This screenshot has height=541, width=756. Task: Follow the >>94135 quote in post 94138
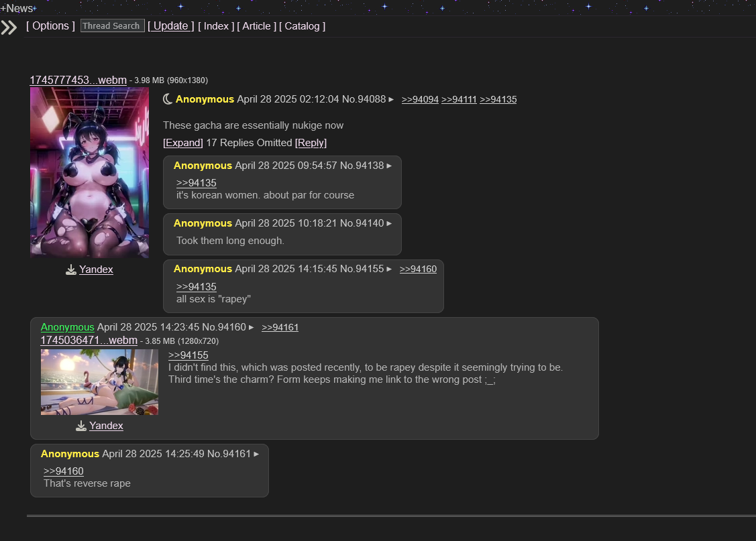pyautogui.click(x=197, y=183)
